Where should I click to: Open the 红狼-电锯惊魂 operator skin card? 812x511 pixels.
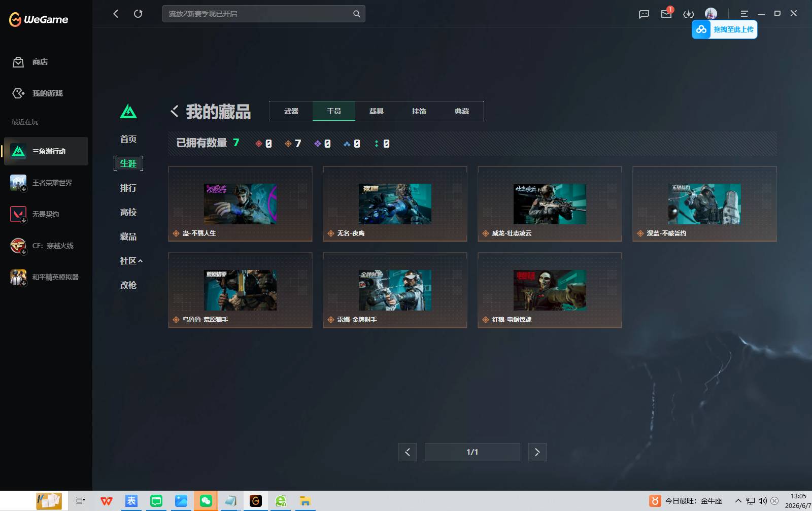(x=550, y=290)
